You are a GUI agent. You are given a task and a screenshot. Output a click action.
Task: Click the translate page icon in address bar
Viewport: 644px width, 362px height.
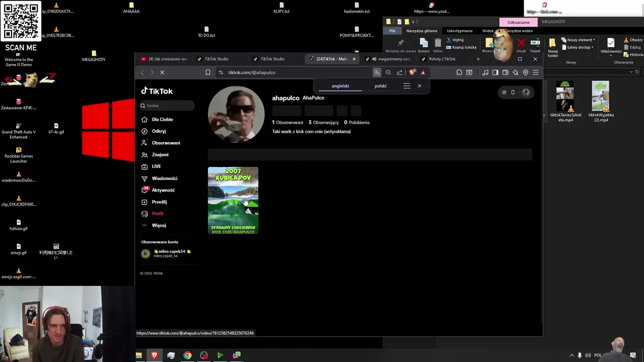click(377, 72)
